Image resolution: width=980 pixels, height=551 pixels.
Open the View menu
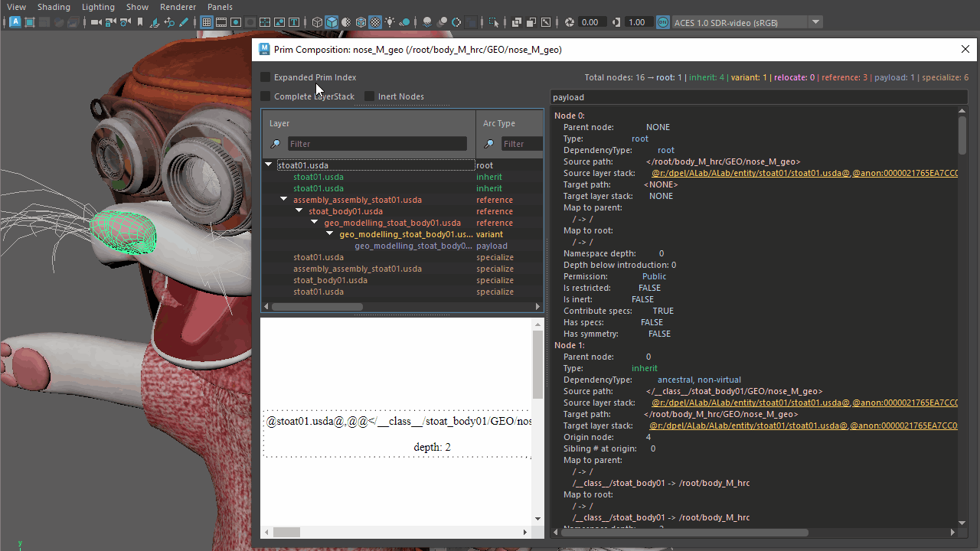point(16,7)
